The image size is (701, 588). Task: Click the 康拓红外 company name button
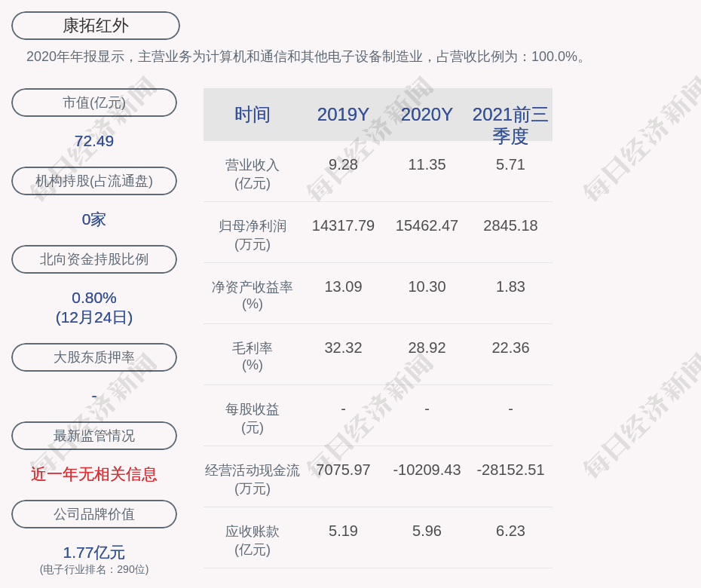tap(95, 26)
